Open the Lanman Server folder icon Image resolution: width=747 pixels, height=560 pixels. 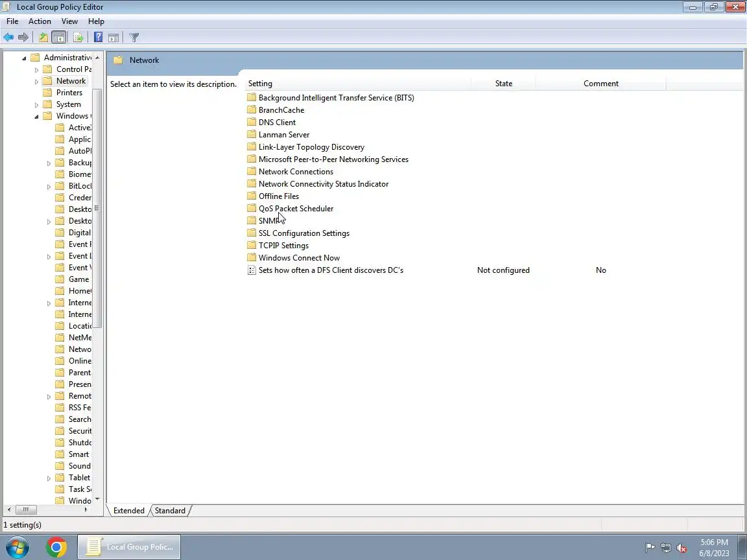(x=252, y=135)
